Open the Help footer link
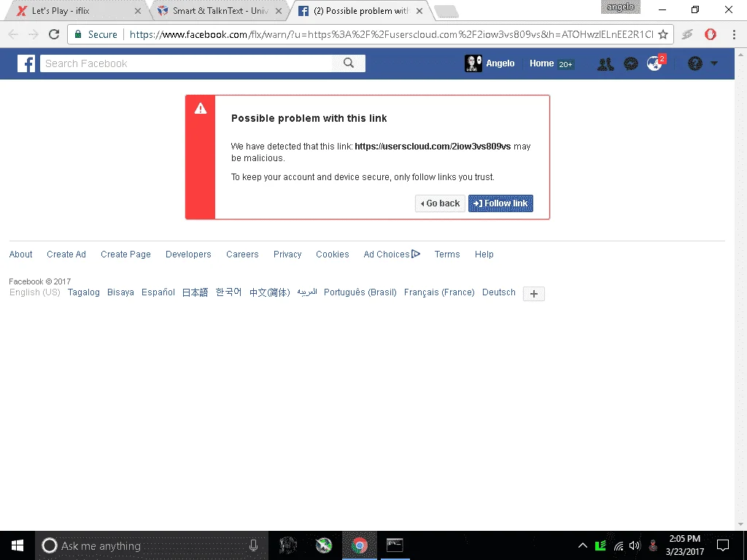This screenshot has height=560, width=747. click(484, 254)
